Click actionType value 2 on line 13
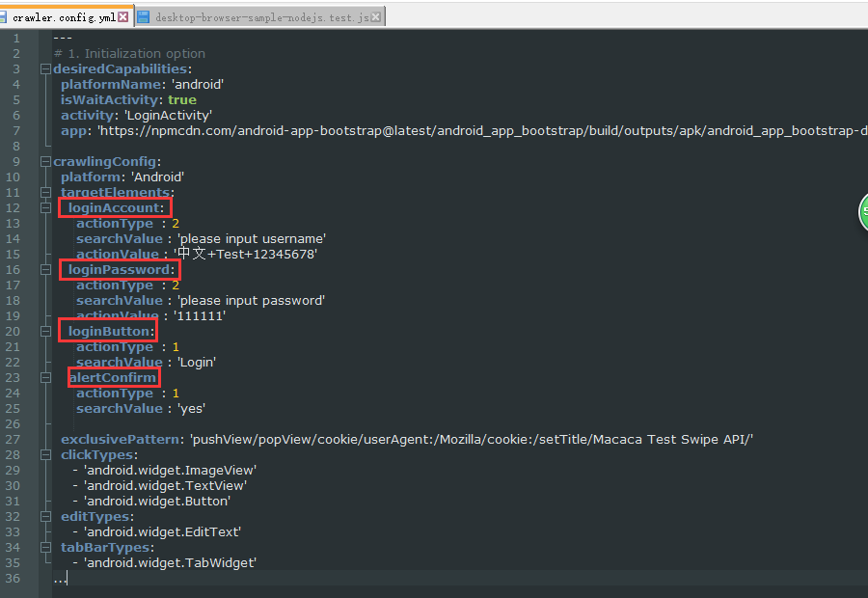The height and width of the screenshot is (598, 868). pos(176,224)
